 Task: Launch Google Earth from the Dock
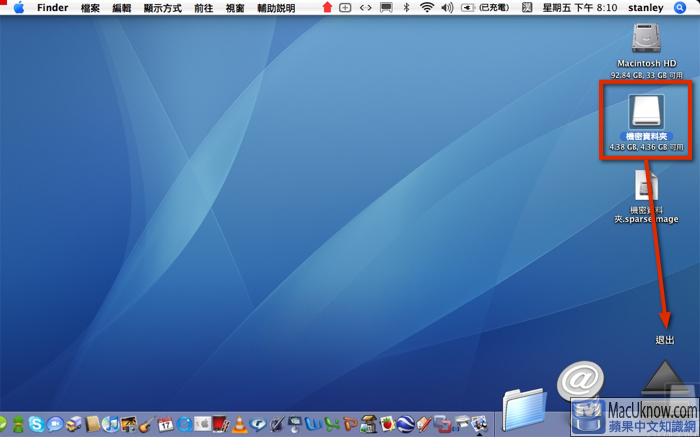(405, 424)
